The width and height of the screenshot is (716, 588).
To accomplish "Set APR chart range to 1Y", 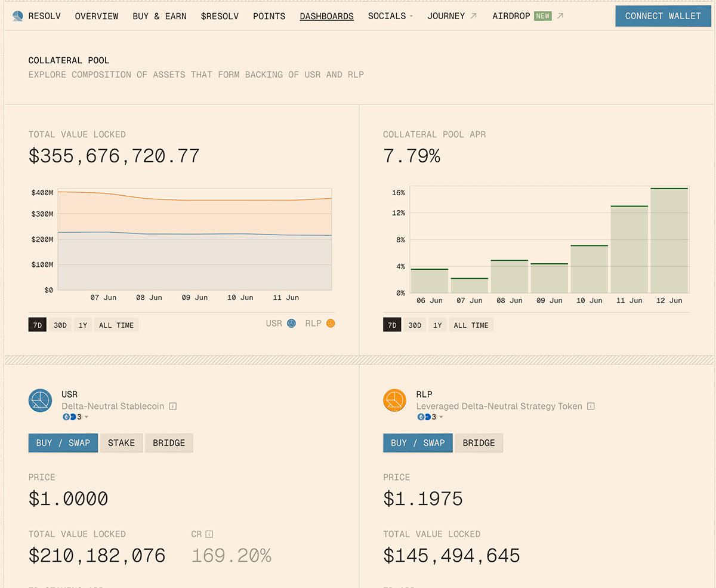I will (x=437, y=325).
